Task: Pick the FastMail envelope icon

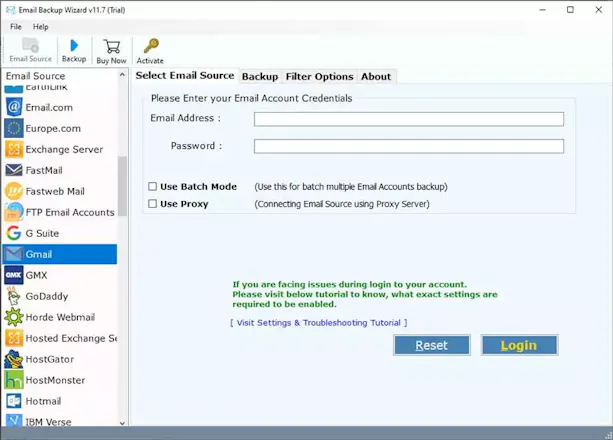Action: [14, 170]
